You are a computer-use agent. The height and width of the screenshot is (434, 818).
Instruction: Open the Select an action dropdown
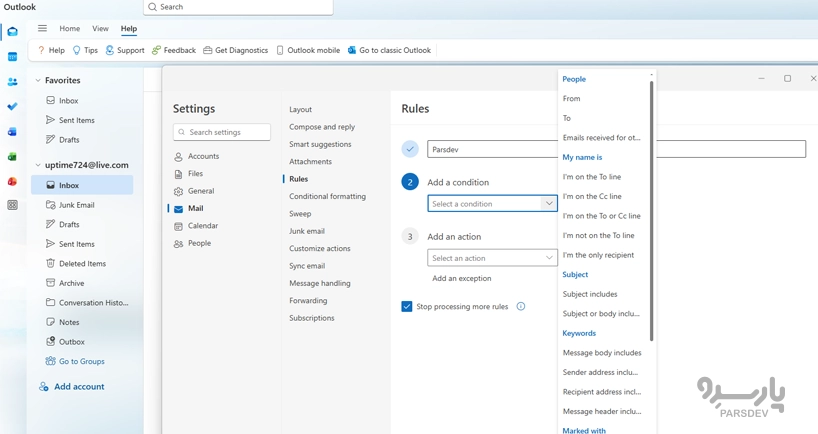click(x=492, y=258)
